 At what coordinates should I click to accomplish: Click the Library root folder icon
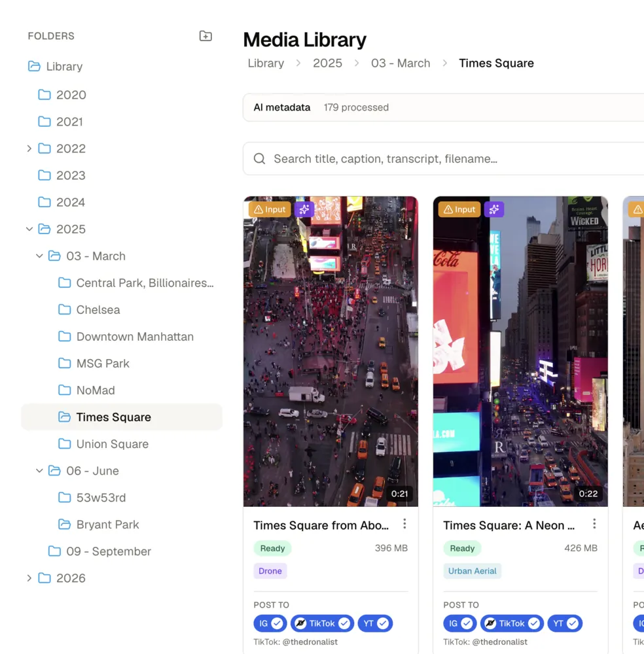coord(34,66)
